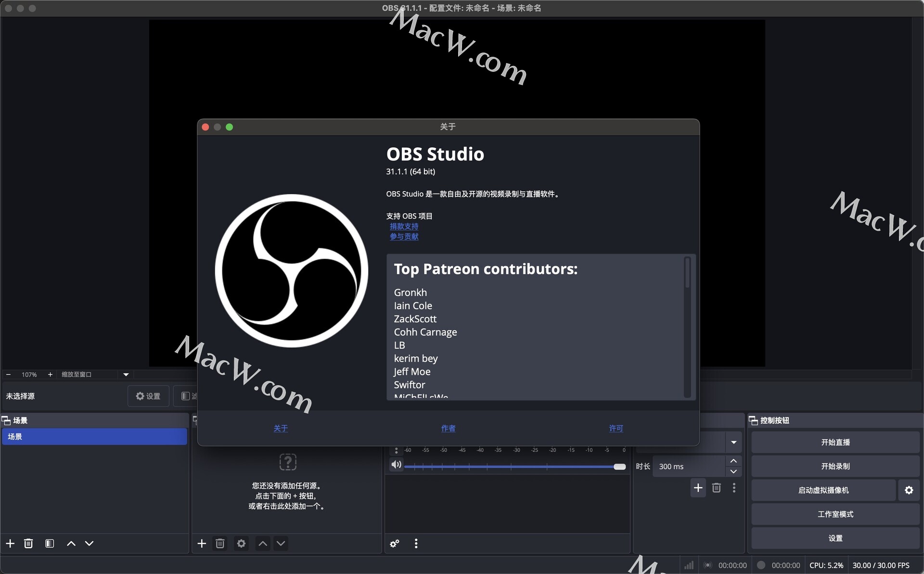Click the network signal status icon
The image size is (924, 574).
(x=689, y=565)
